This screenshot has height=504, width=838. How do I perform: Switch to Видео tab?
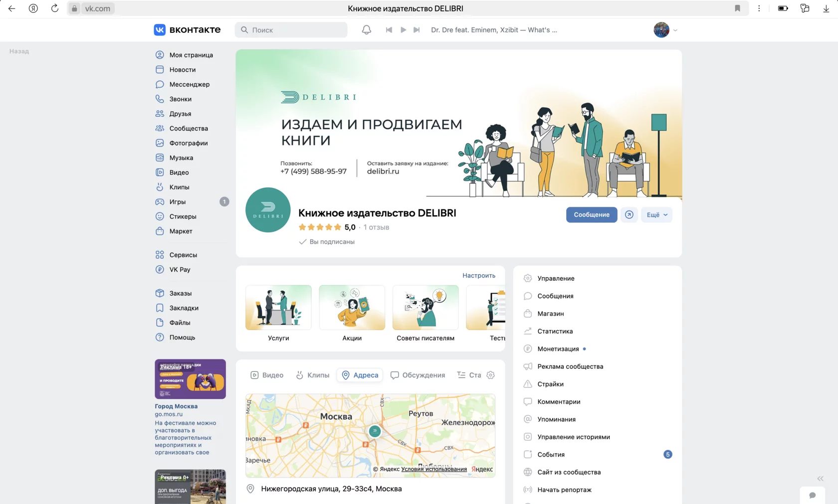(267, 375)
